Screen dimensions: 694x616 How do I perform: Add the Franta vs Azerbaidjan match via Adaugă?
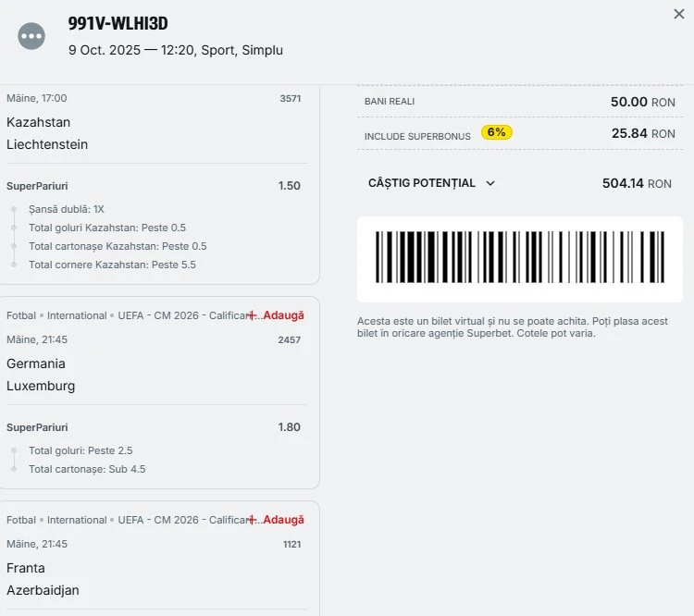click(277, 520)
